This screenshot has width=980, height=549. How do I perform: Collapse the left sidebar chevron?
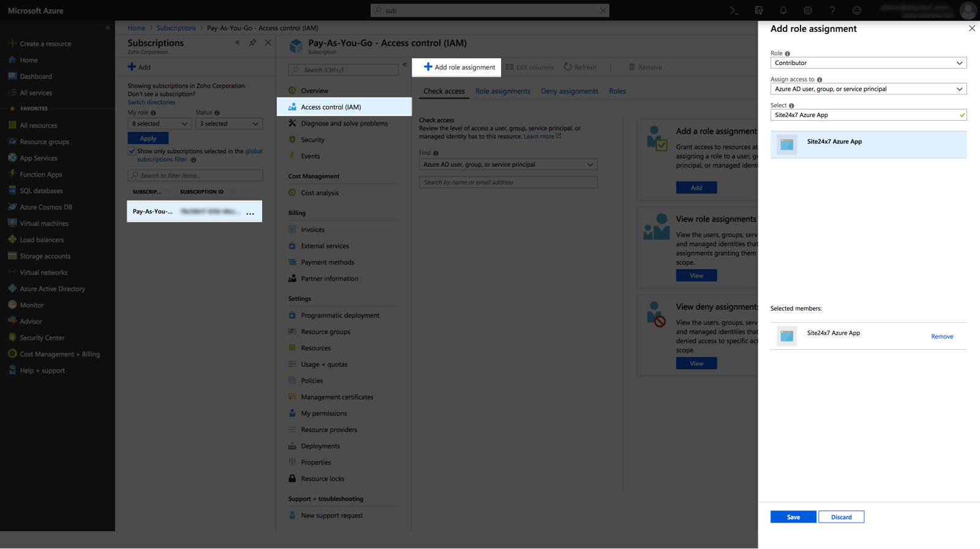[x=107, y=28]
